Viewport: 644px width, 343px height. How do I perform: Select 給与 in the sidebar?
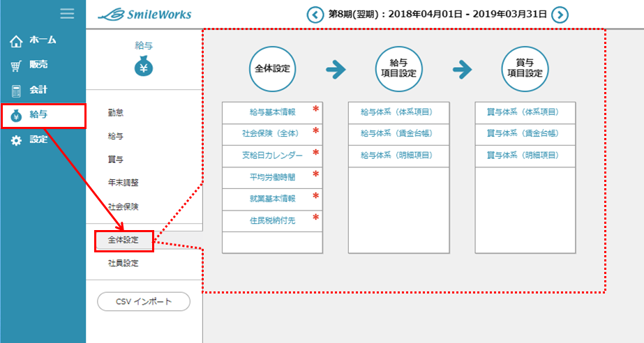(x=38, y=114)
